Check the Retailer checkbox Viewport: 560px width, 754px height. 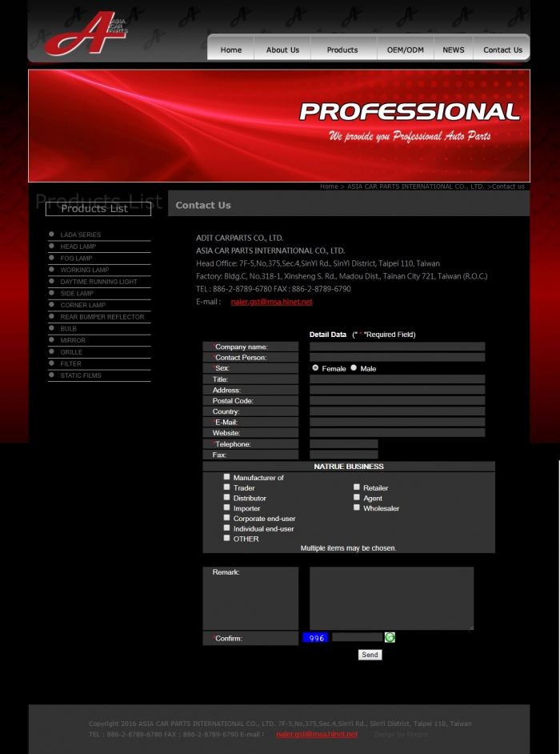click(357, 487)
